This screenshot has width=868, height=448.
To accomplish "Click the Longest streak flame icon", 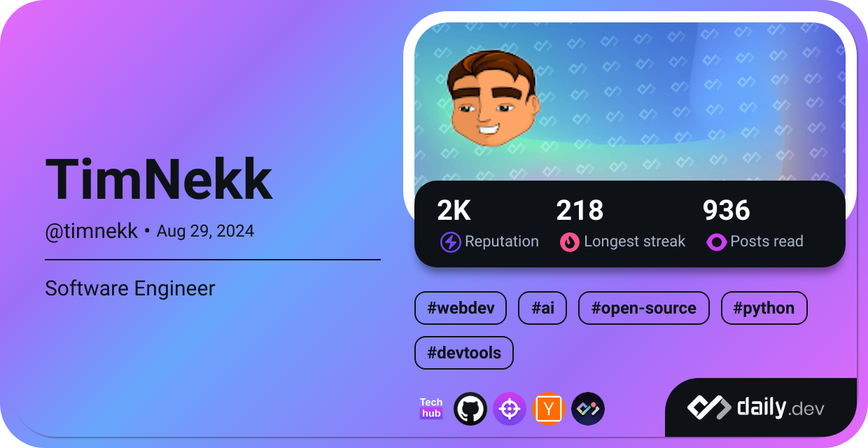I will point(570,242).
